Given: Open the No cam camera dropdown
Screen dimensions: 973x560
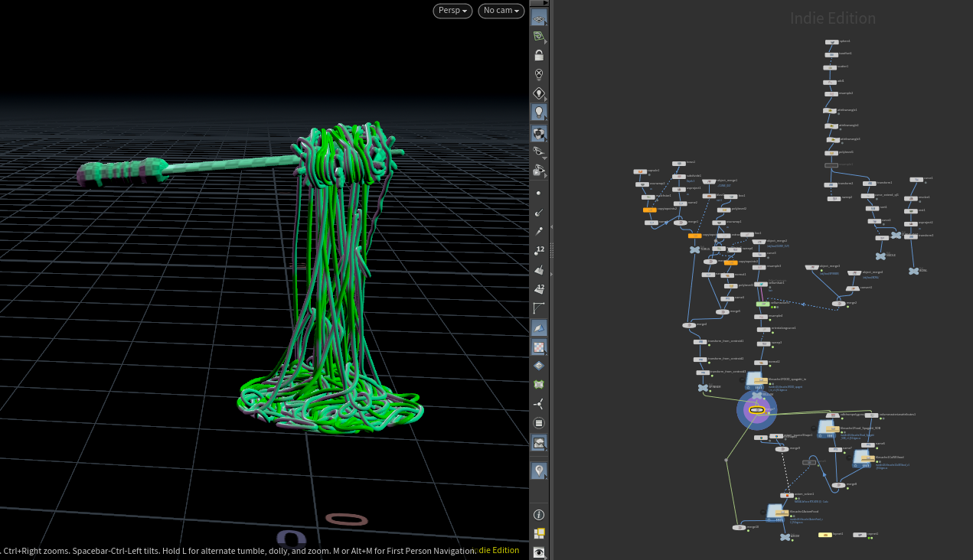Looking at the screenshot, I should (501, 11).
